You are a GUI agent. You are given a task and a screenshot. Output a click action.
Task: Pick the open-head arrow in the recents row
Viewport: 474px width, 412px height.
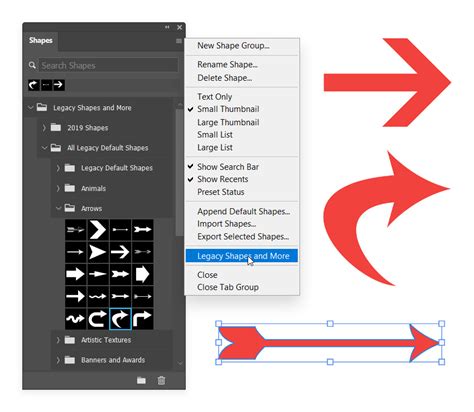click(58, 85)
